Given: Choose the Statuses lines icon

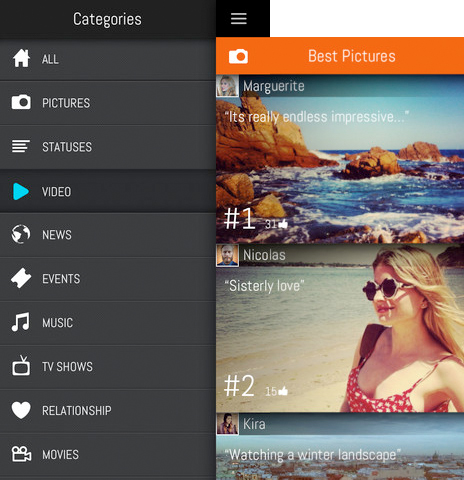Looking at the screenshot, I should click(21, 146).
